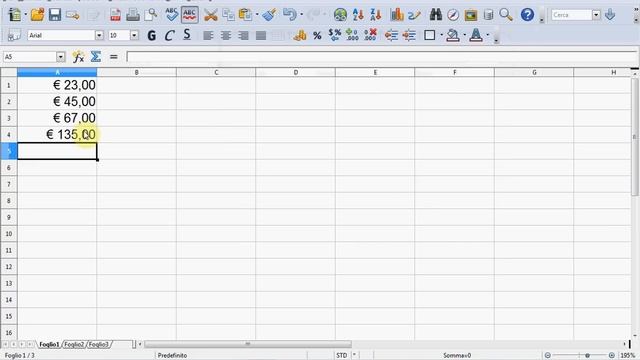640x360 pixels.
Task: Expand the font size 10 dropdown
Action: pyautogui.click(x=134, y=36)
